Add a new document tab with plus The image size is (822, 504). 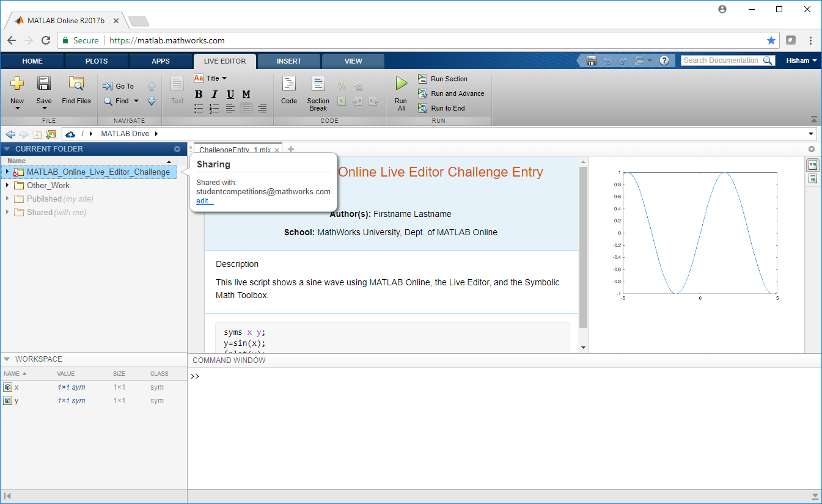291,149
